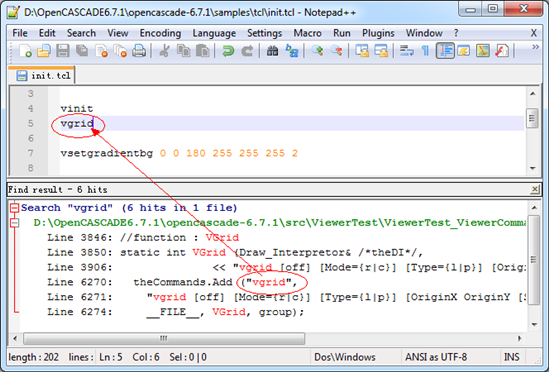Click the Find result scrollbar up arrow
This screenshot has height=372, width=549.
[x=534, y=208]
